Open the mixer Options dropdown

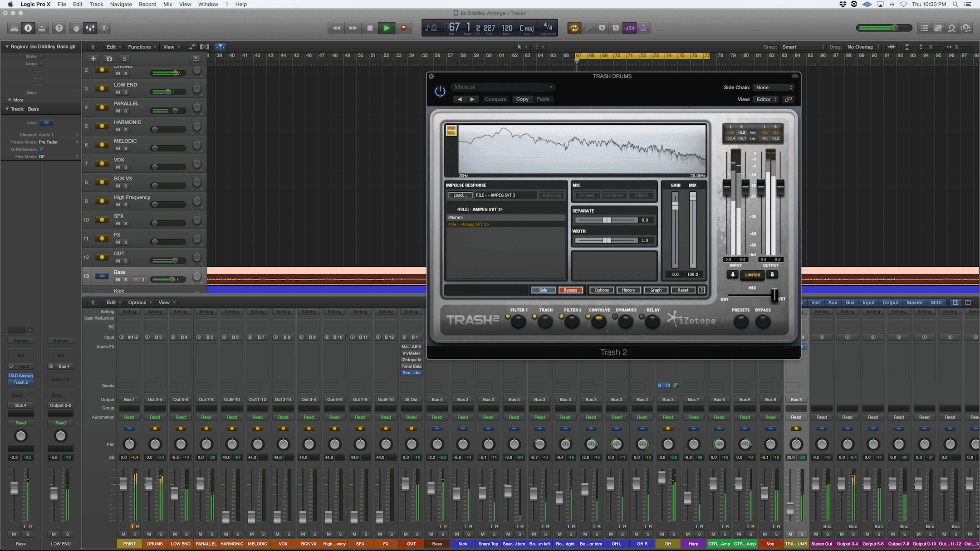(x=140, y=302)
